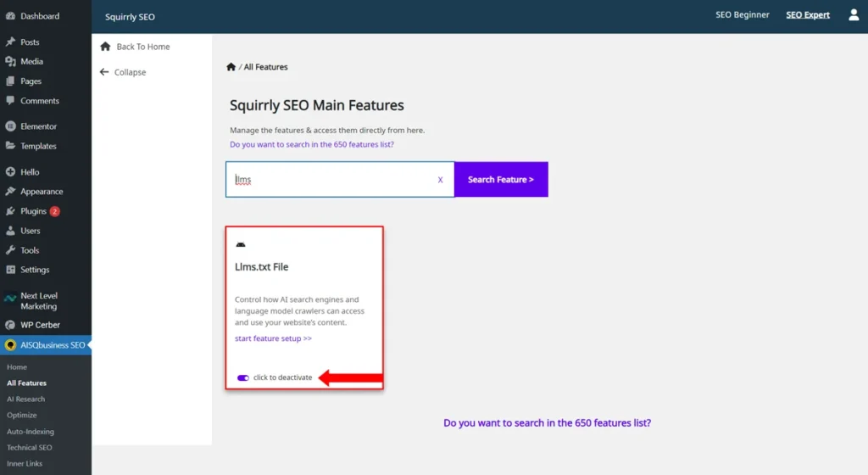The image size is (868, 475).
Task: Click the Elementor icon
Action: tap(10, 126)
